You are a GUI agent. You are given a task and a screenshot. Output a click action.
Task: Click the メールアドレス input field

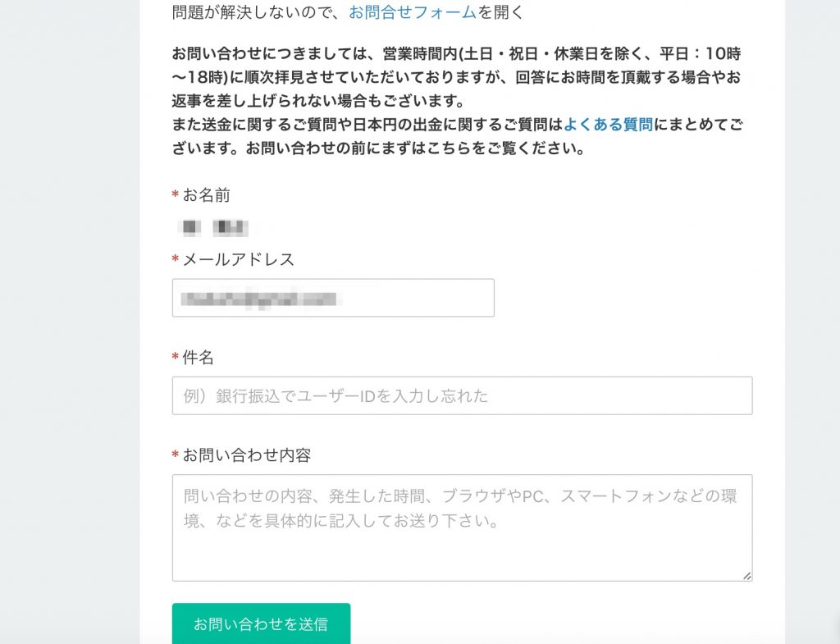pyautogui.click(x=333, y=298)
